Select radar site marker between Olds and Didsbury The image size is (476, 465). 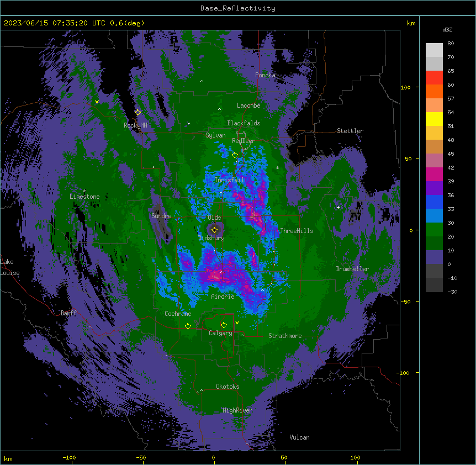(x=215, y=230)
